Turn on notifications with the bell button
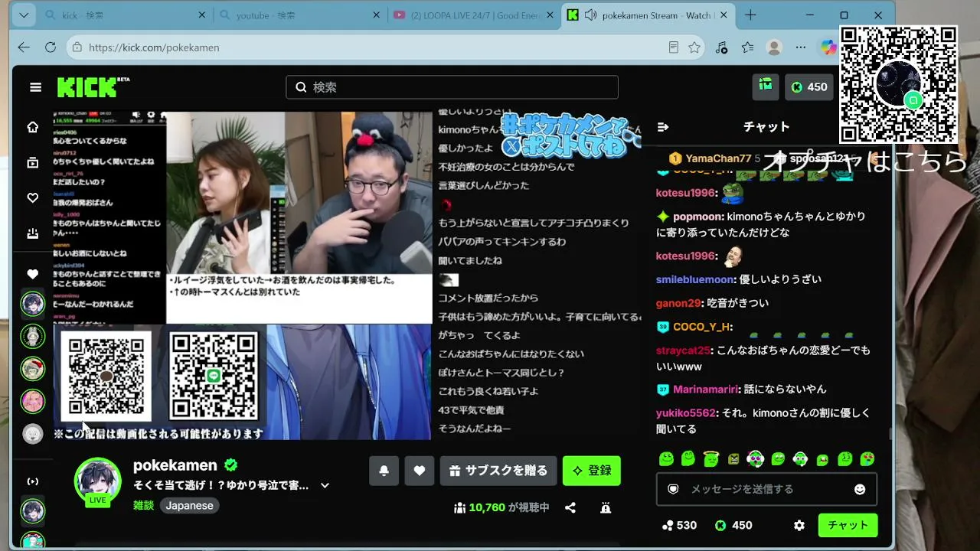 pyautogui.click(x=384, y=471)
